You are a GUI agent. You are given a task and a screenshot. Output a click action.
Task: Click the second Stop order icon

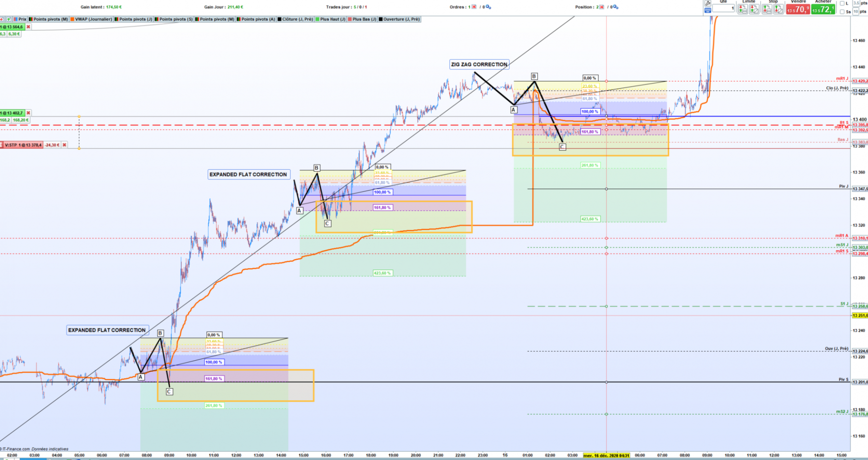tap(778, 9)
